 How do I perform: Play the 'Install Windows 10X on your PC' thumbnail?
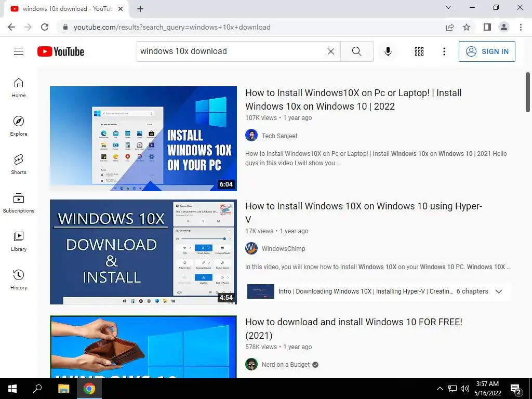click(143, 138)
